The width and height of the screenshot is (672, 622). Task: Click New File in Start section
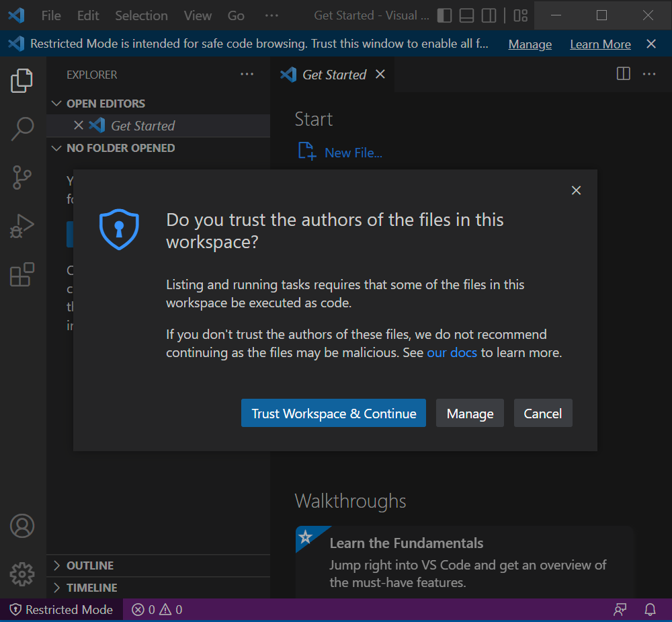click(x=353, y=152)
